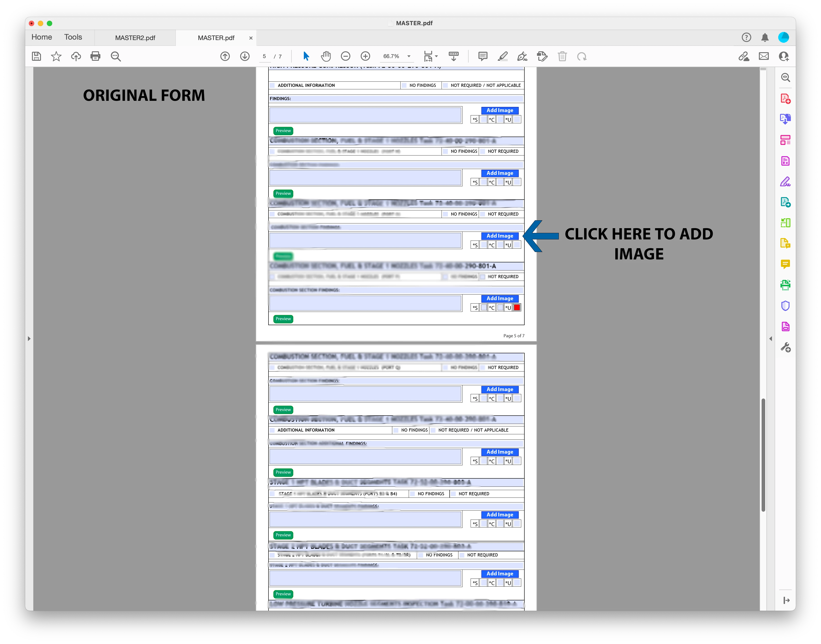This screenshot has width=821, height=644.
Task: Open the Tools menu tab
Action: pyautogui.click(x=73, y=37)
